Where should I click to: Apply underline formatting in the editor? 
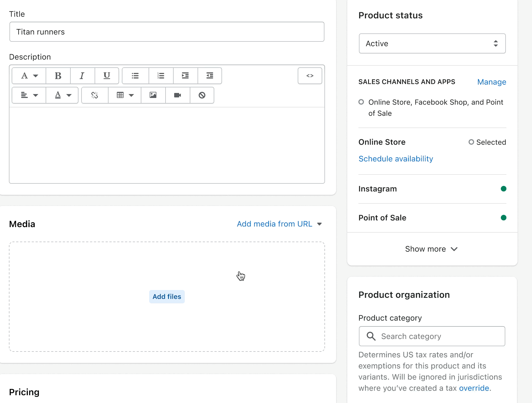coord(107,75)
